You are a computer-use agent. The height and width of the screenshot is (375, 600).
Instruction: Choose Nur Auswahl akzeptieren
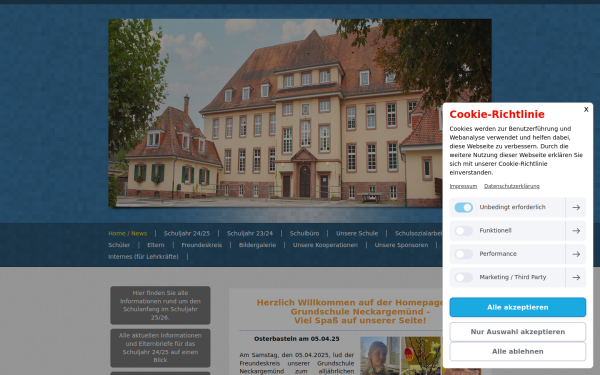pyautogui.click(x=517, y=332)
